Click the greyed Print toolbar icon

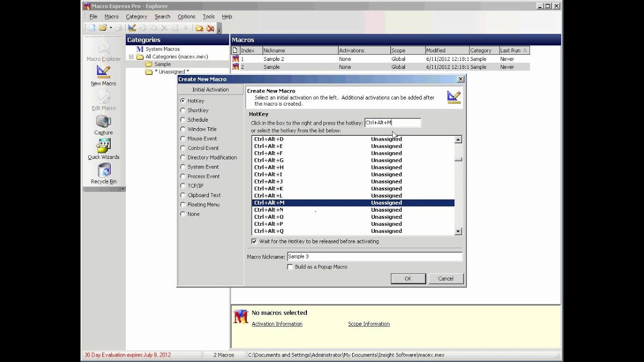pos(118,28)
